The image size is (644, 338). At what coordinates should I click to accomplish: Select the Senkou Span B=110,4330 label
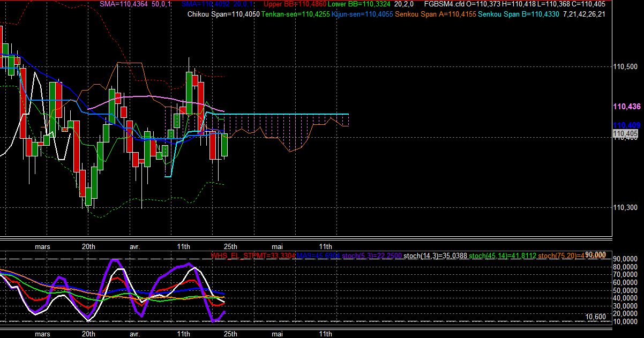pos(518,14)
